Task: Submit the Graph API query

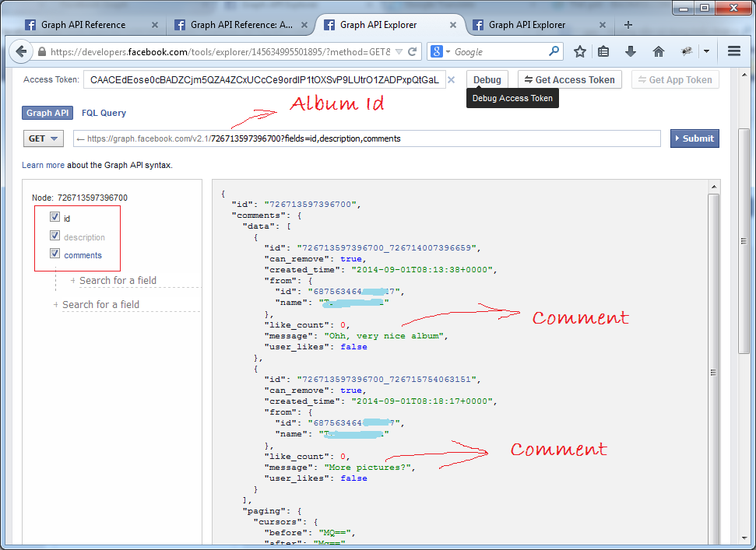Action: 694,138
